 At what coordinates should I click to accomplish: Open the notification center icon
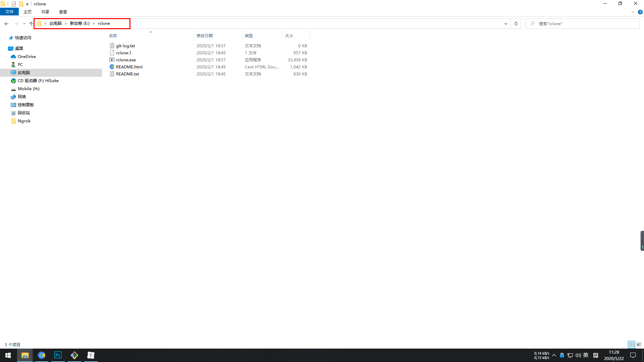coord(633,355)
